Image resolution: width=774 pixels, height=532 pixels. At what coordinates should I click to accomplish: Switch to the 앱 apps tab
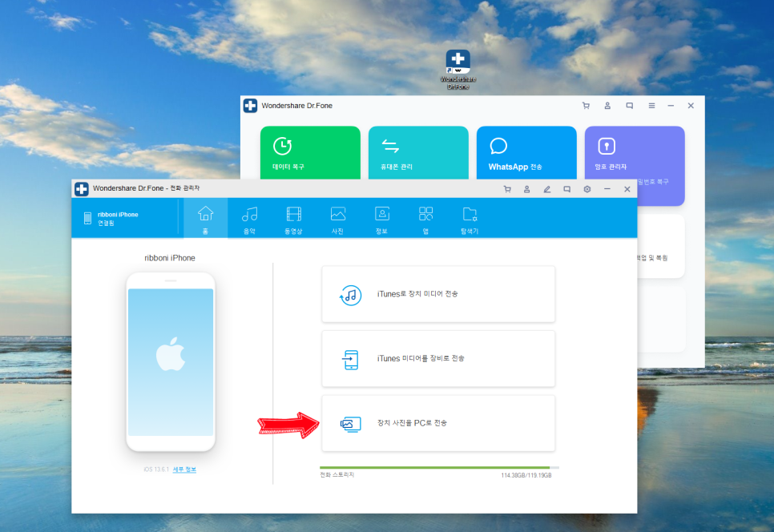(425, 219)
